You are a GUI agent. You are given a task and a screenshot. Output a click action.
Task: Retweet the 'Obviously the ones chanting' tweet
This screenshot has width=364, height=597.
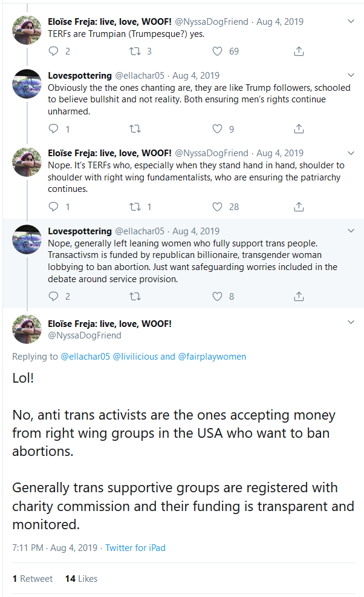pyautogui.click(x=135, y=129)
